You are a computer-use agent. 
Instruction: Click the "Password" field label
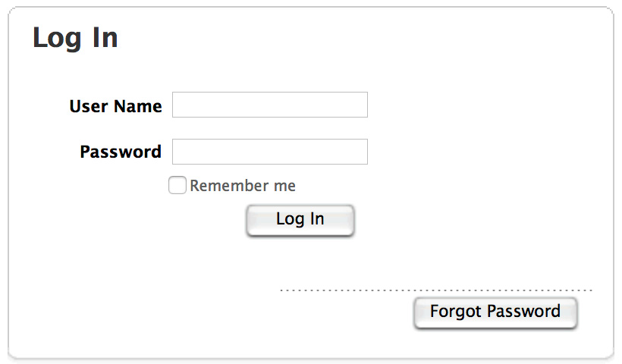(x=121, y=152)
